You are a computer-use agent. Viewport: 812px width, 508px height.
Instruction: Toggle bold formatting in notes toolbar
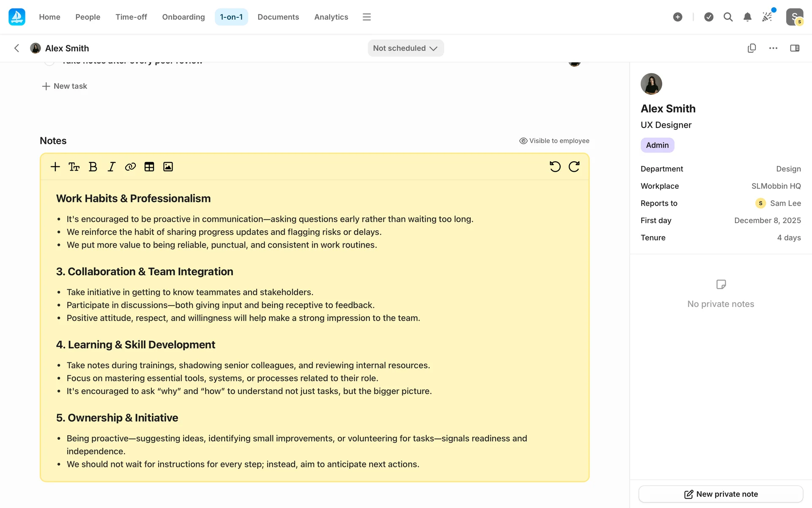[93, 167]
